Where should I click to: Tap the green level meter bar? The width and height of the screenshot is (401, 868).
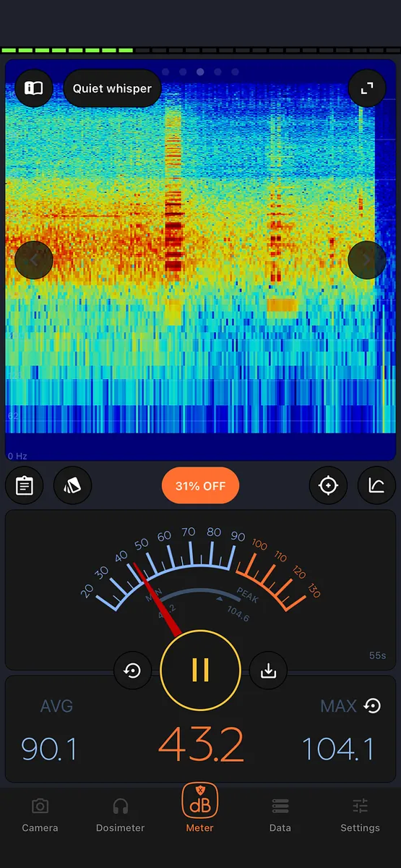click(x=67, y=51)
